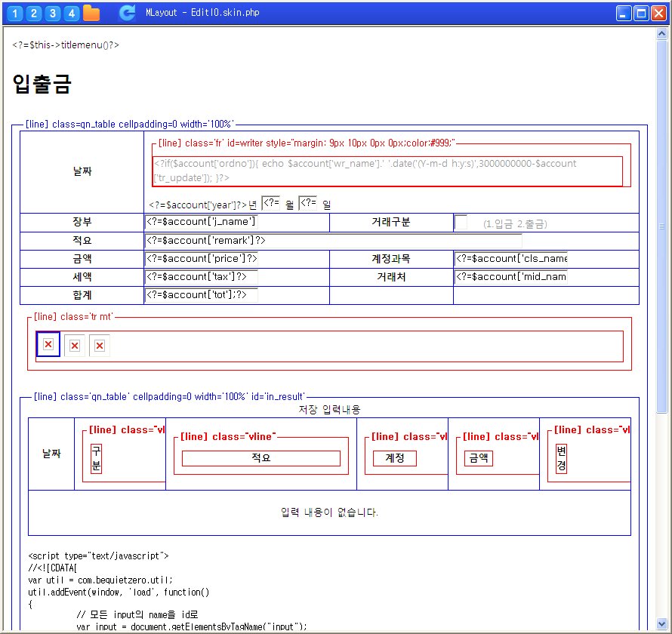
Task: Open the orange folder icon
Action: click(91, 13)
